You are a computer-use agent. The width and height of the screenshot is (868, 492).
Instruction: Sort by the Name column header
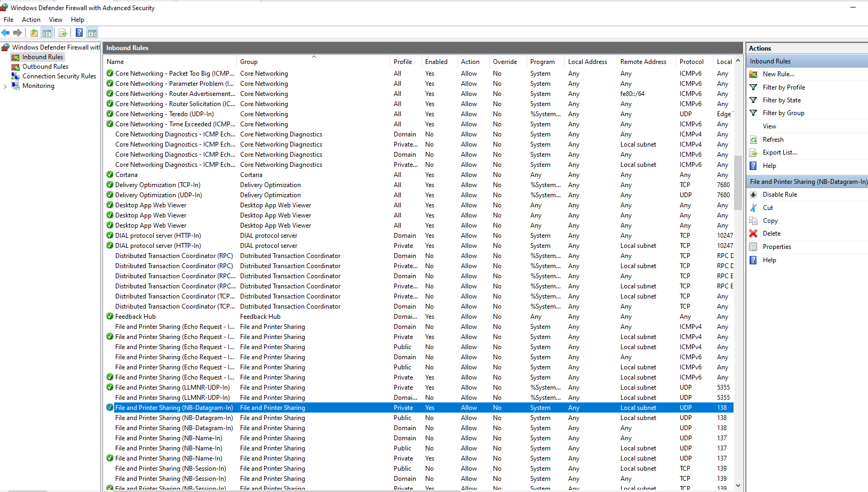click(170, 62)
